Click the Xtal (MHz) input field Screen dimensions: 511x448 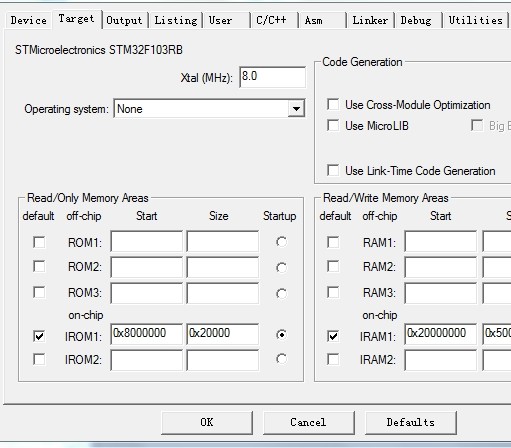[x=272, y=77]
